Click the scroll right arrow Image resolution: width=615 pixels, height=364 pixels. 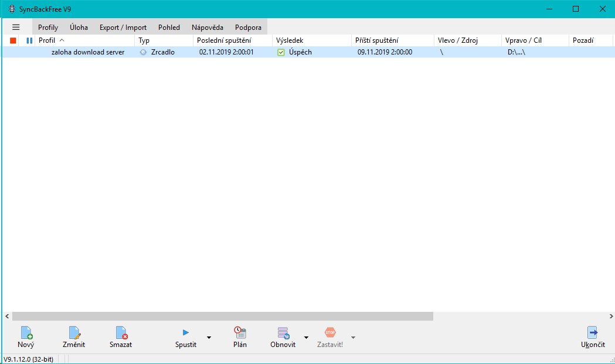click(611, 316)
